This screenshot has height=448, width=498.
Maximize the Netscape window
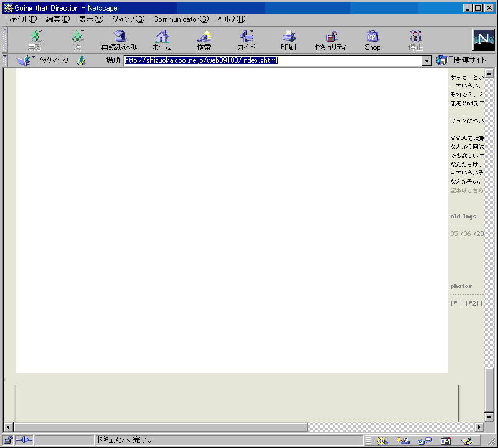(477, 8)
